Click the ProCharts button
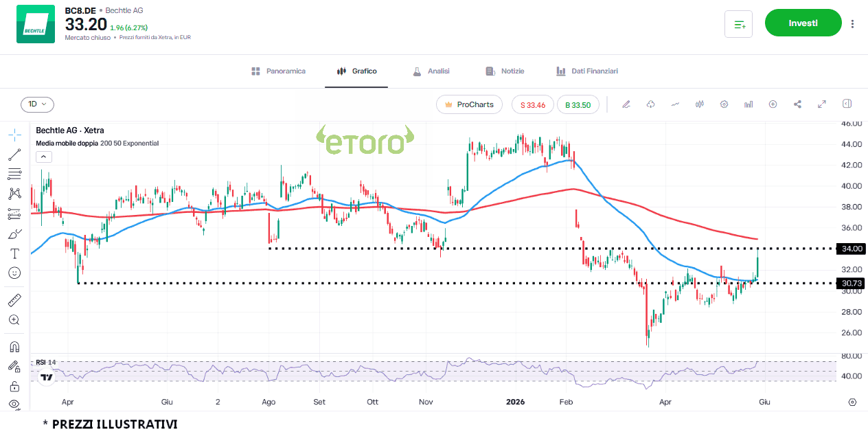 (469, 104)
